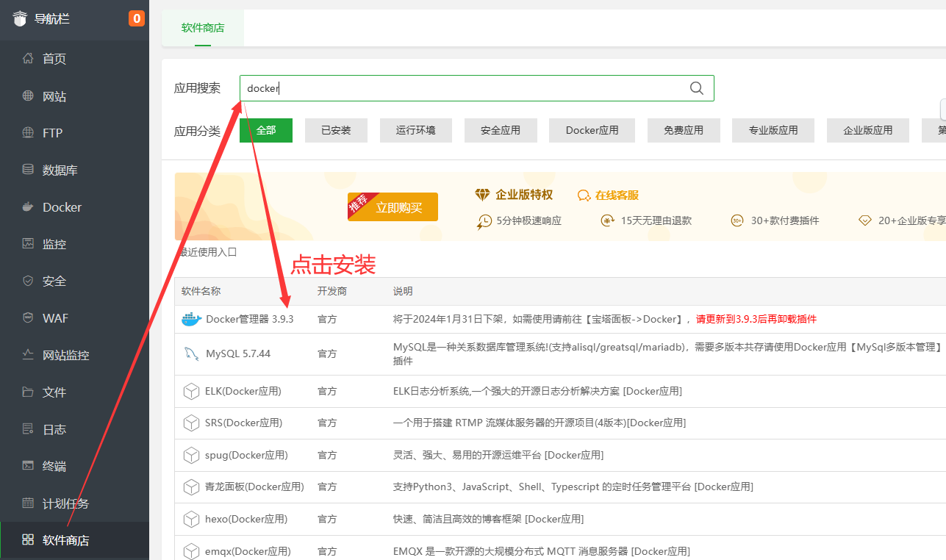Click the red 请更新到3.9.3后再卸载插件 text
This screenshot has height=560, width=946.
click(x=756, y=319)
